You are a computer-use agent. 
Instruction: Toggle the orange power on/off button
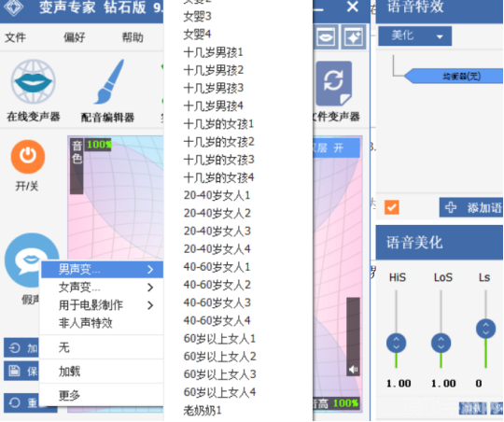tap(28, 157)
